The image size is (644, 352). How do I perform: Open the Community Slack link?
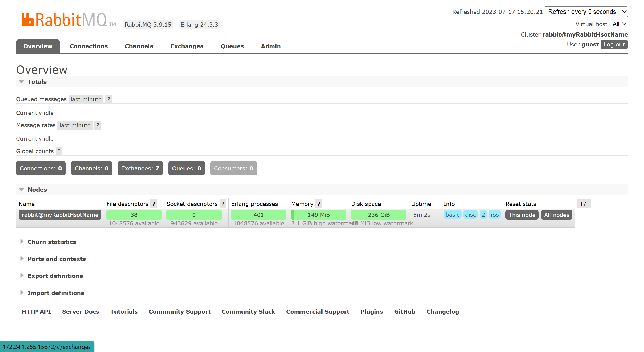tap(248, 312)
